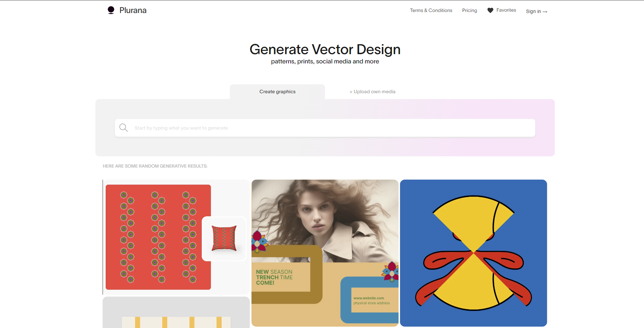The width and height of the screenshot is (644, 328).
Task: Click the Sign in arrow icon
Action: [x=545, y=12]
